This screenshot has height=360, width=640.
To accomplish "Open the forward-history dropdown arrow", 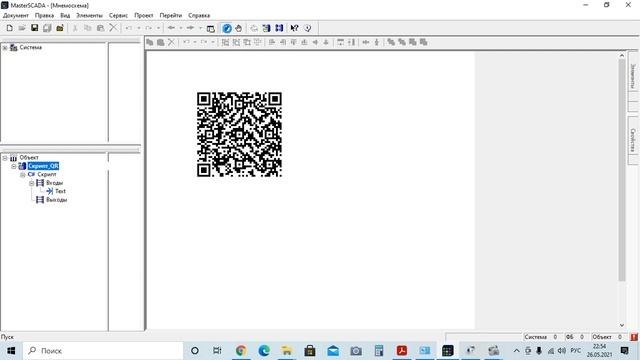I will (200, 28).
